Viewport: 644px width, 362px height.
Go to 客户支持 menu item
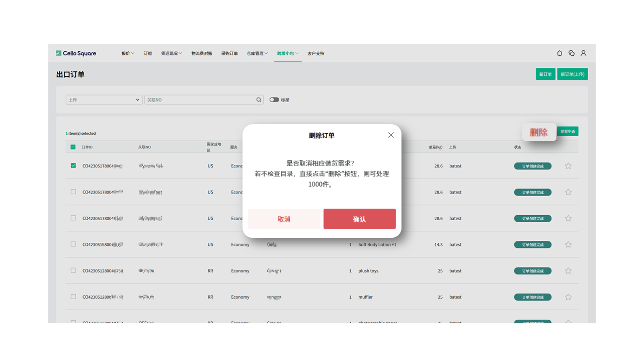[x=316, y=53]
